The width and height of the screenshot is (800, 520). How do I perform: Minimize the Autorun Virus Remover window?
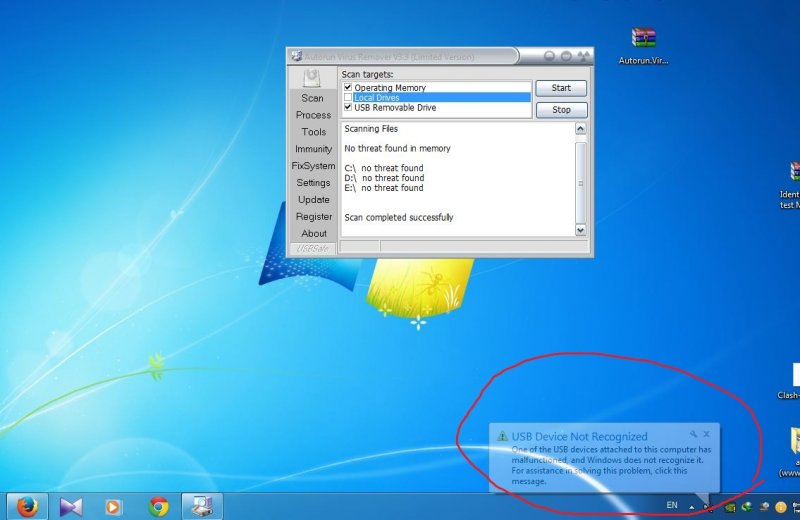click(x=549, y=56)
